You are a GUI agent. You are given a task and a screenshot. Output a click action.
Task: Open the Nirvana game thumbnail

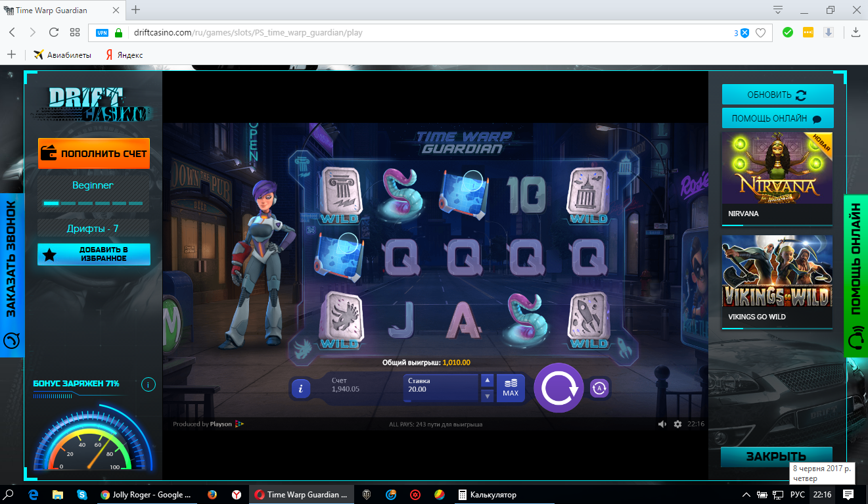tap(777, 179)
